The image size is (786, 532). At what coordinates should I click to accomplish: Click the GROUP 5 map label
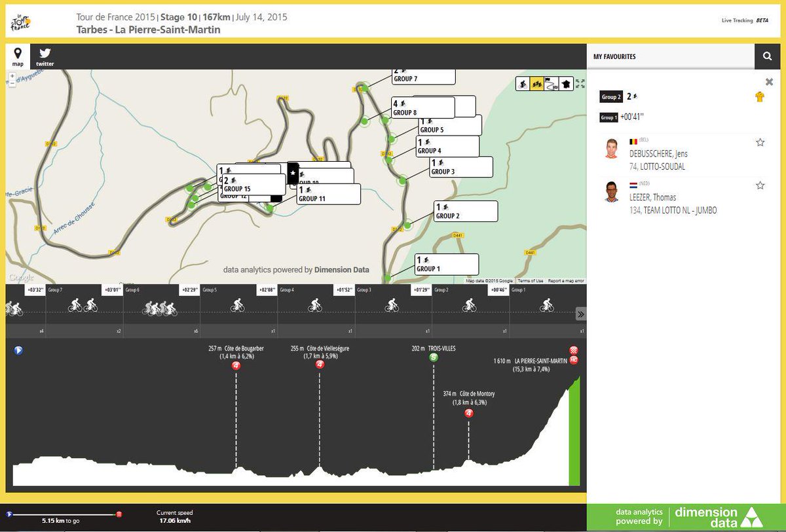click(x=449, y=125)
